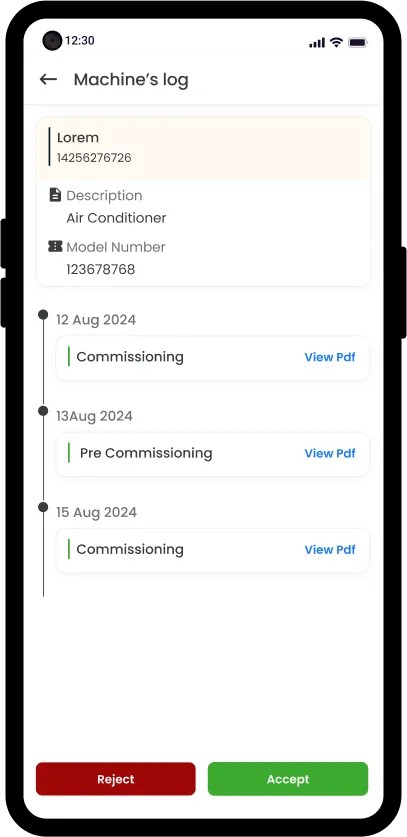Tap the cellular signal bars icon
Viewport: 407px width, 837px height.
point(317,43)
